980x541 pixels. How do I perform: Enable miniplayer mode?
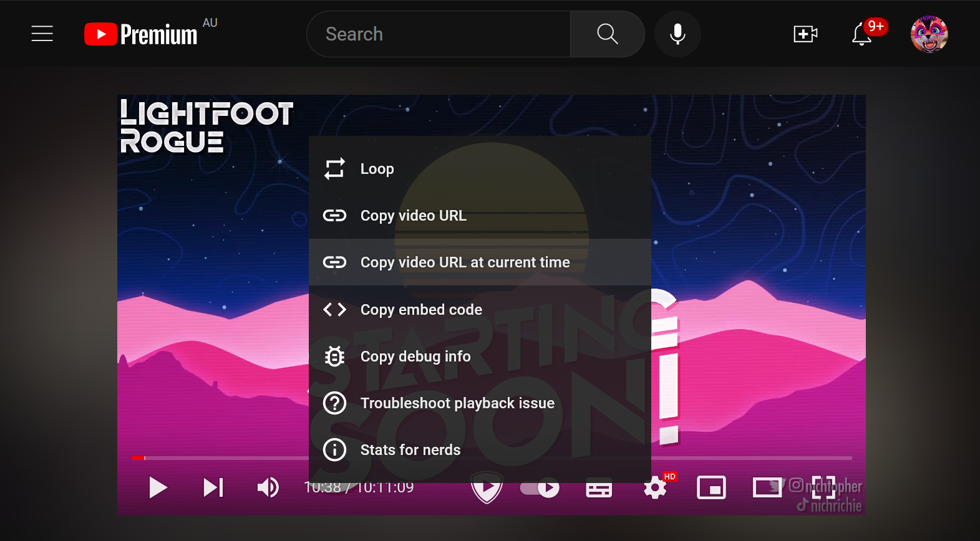[711, 487]
